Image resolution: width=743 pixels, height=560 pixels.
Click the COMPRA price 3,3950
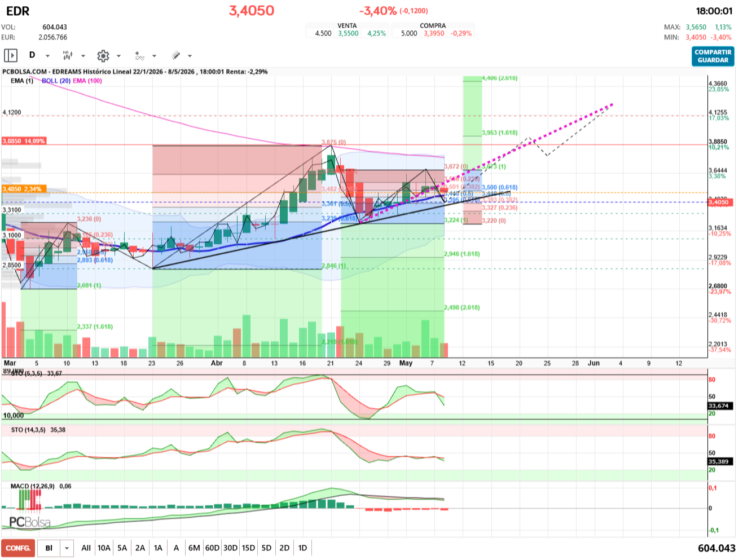coord(434,33)
